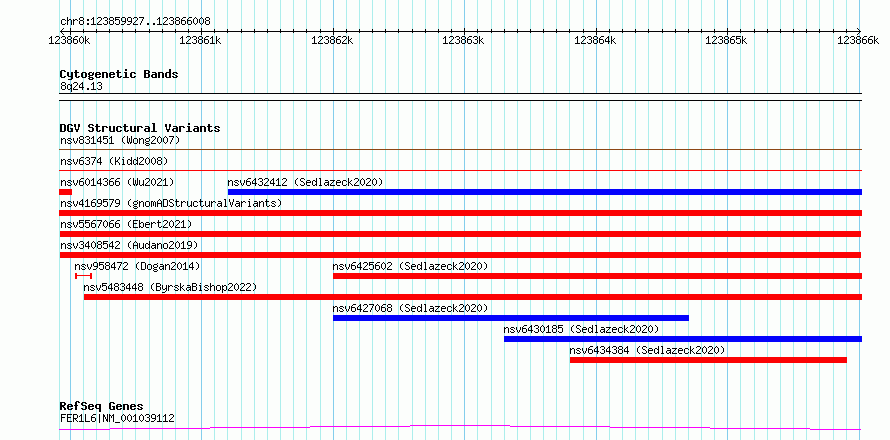Select the nsv5483448 red variant bar

473,297
